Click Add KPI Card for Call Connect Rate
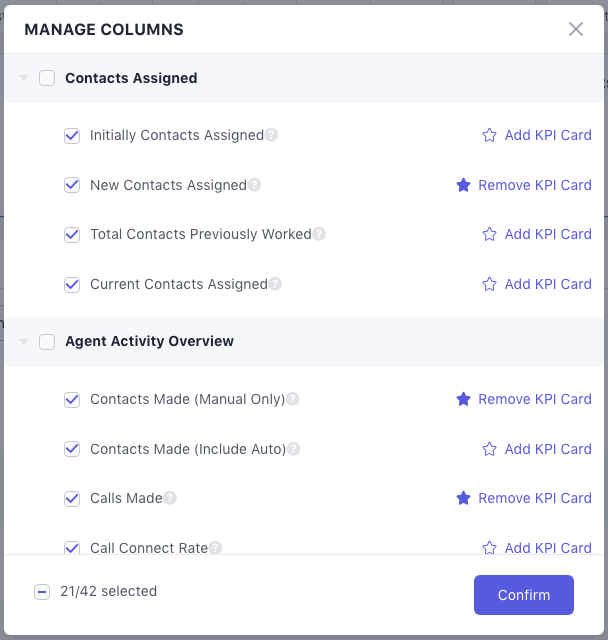 click(x=547, y=547)
